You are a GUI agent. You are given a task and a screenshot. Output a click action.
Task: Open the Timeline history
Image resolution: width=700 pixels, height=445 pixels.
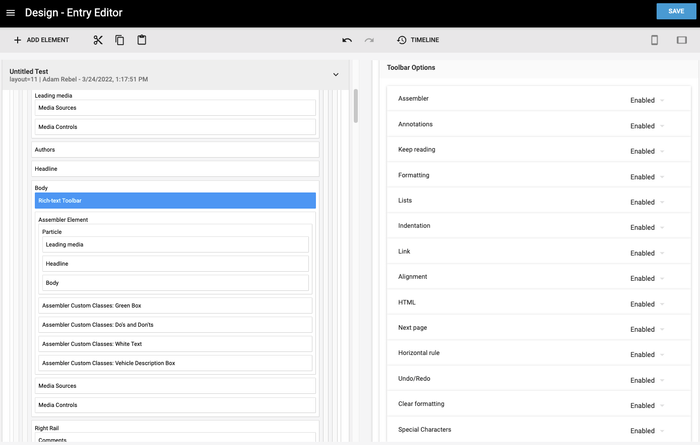coord(418,40)
